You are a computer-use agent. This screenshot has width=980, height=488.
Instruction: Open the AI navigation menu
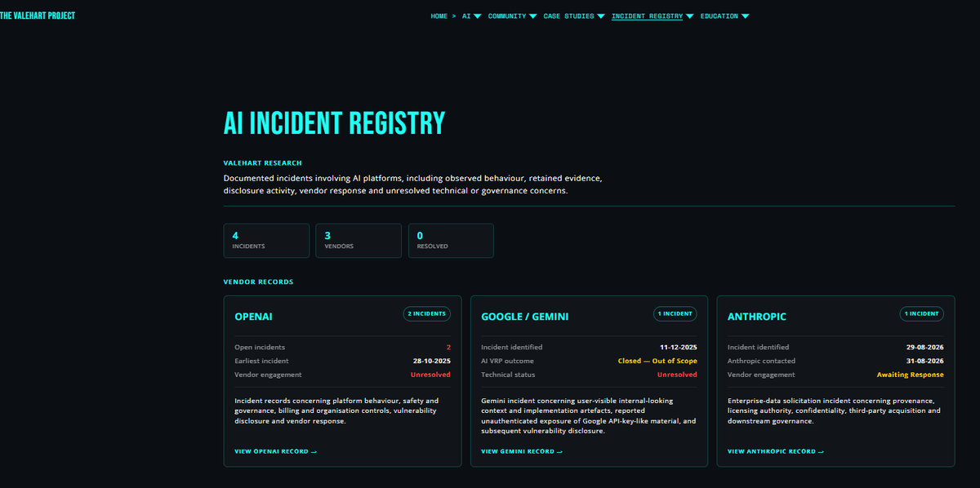point(466,16)
